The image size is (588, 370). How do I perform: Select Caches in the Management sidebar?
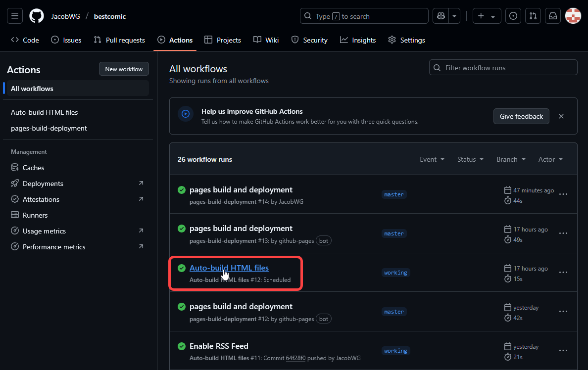tap(33, 168)
